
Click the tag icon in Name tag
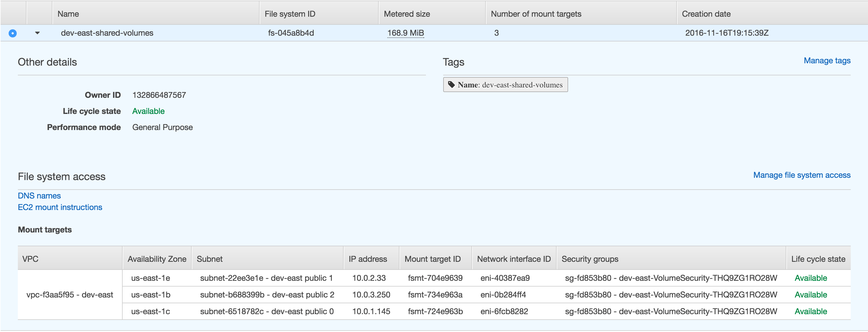pos(451,85)
